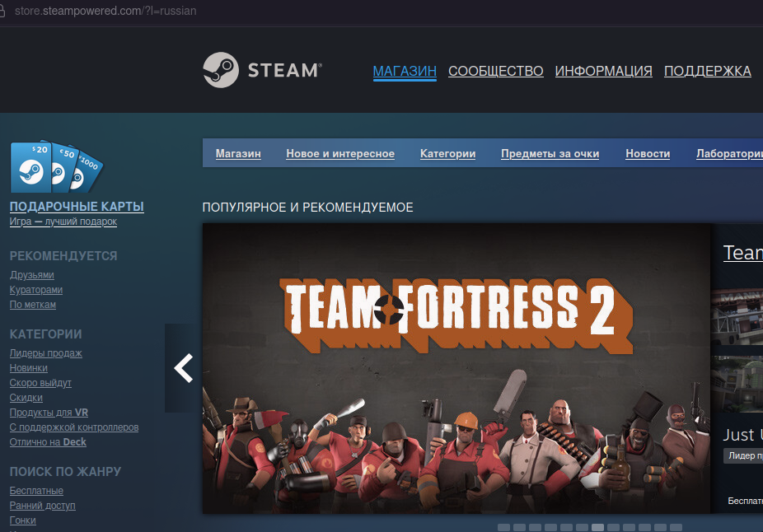The height and width of the screenshot is (532, 763).
Task: Browse Гонки genre
Action: click(x=23, y=520)
